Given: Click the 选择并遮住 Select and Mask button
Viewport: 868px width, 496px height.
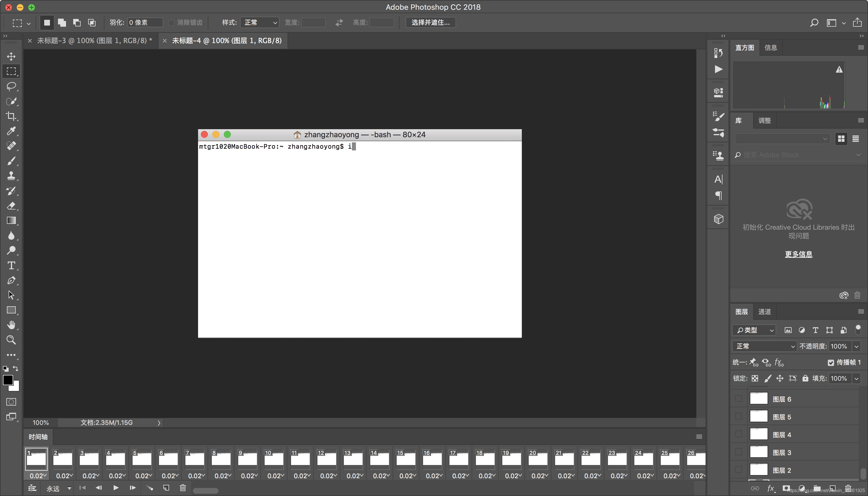Looking at the screenshot, I should (x=431, y=22).
